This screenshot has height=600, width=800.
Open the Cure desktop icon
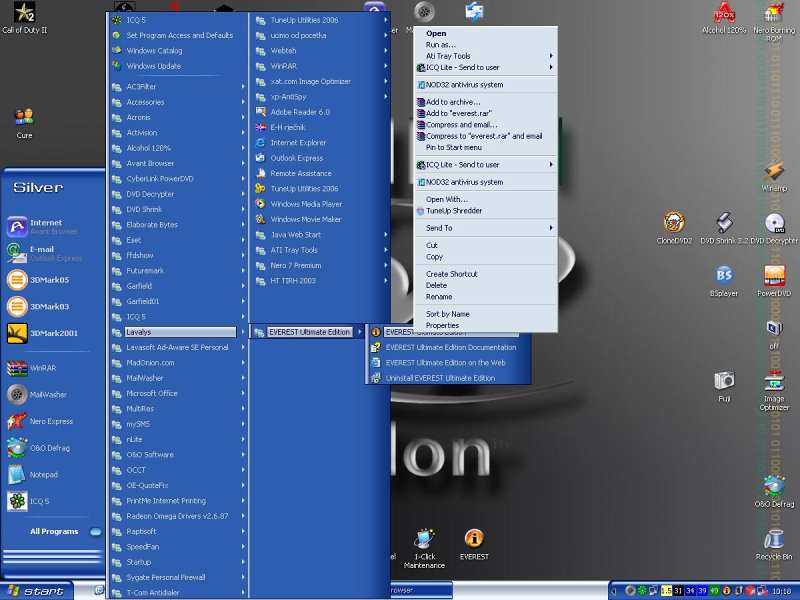pyautogui.click(x=24, y=123)
